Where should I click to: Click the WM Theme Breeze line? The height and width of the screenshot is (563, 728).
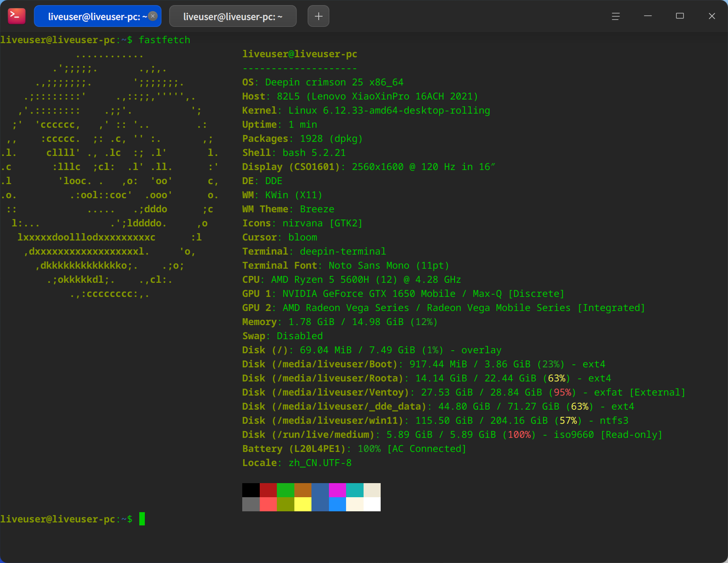288,209
